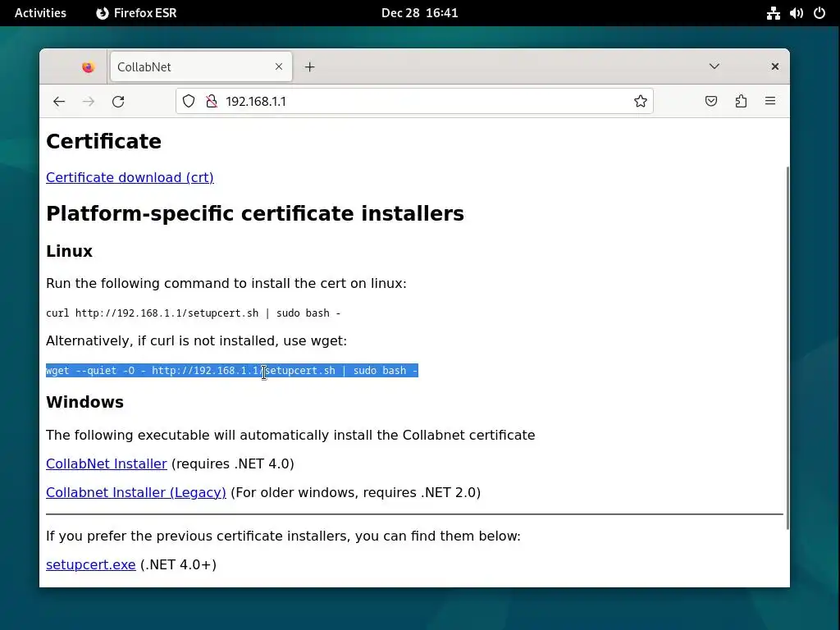The width and height of the screenshot is (840, 630).
Task: Bookmark this page with the star
Action: click(x=640, y=101)
